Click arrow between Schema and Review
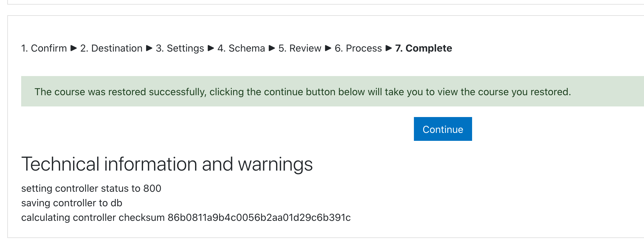This screenshot has width=644, height=242. click(272, 48)
